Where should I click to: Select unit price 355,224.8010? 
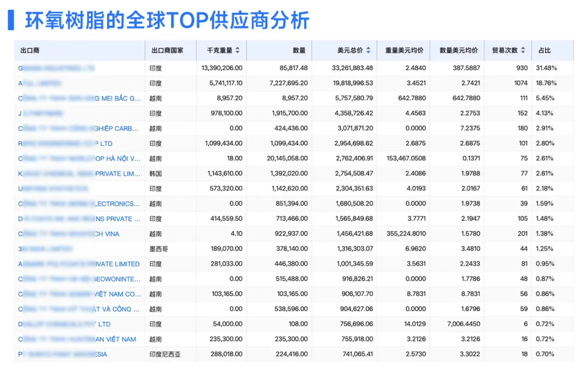click(x=406, y=233)
